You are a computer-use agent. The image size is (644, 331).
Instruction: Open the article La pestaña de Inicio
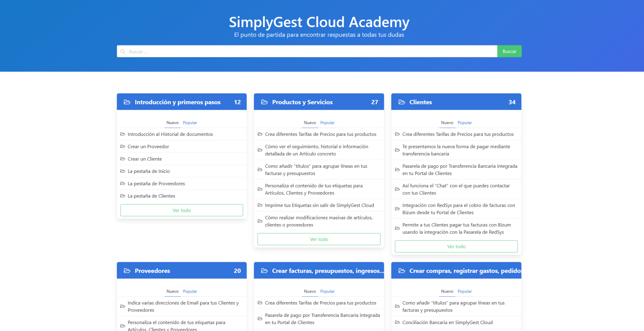click(149, 171)
